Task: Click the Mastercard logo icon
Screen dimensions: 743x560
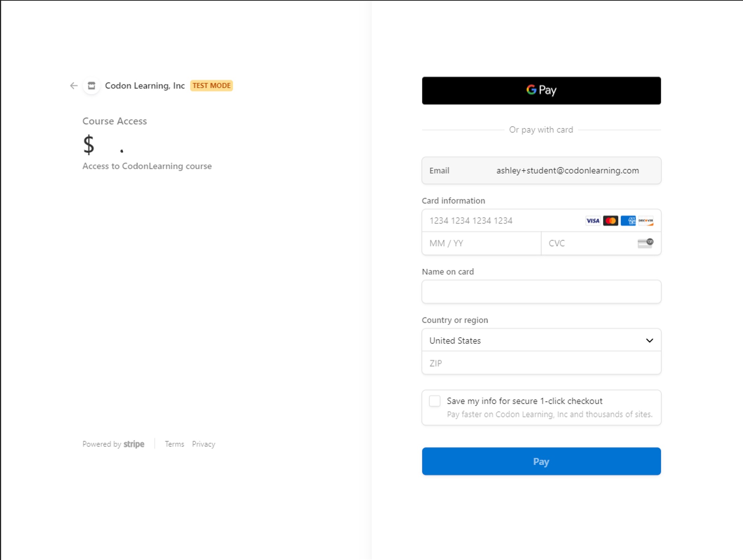Action: coord(611,221)
